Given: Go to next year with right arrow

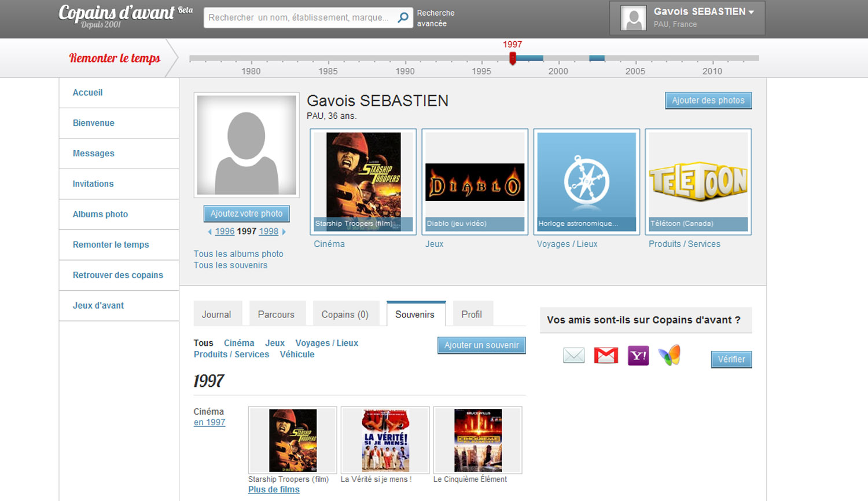Looking at the screenshot, I should tap(284, 232).
